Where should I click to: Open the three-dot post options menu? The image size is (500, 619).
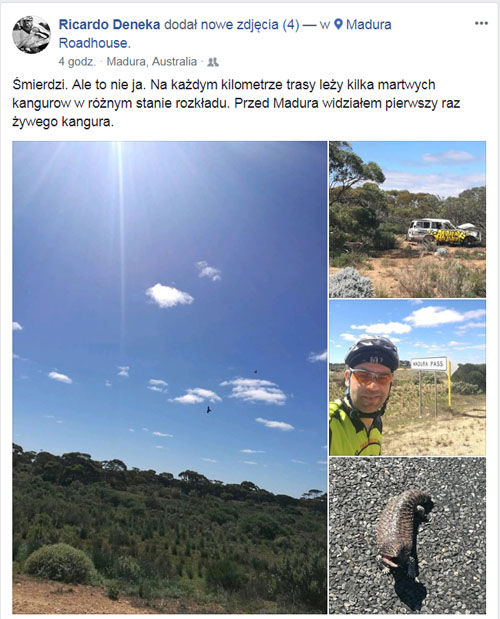point(481,24)
